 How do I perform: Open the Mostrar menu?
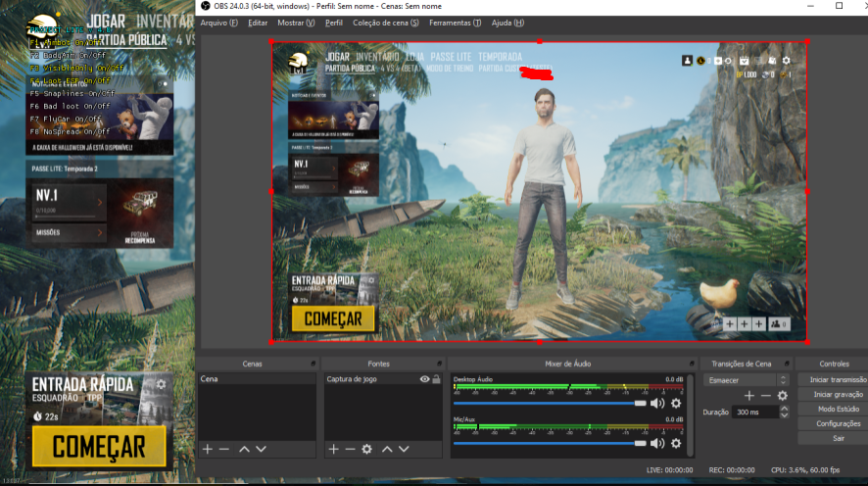296,23
